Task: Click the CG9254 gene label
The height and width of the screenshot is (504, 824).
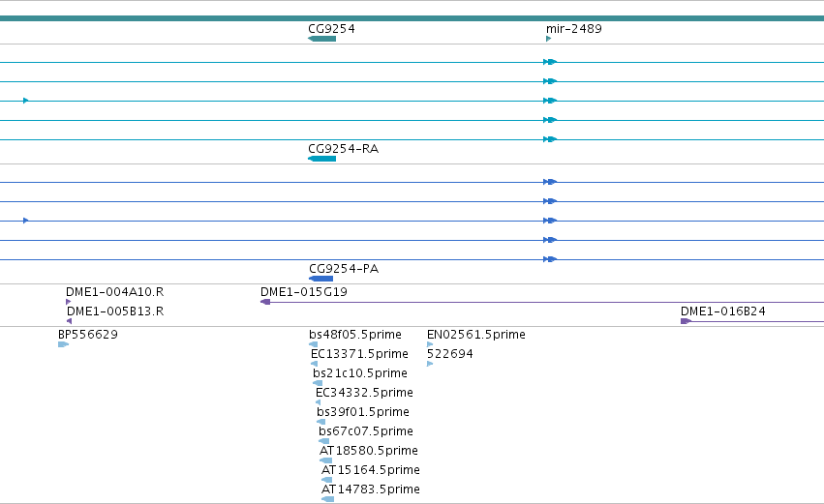Action: (x=331, y=29)
